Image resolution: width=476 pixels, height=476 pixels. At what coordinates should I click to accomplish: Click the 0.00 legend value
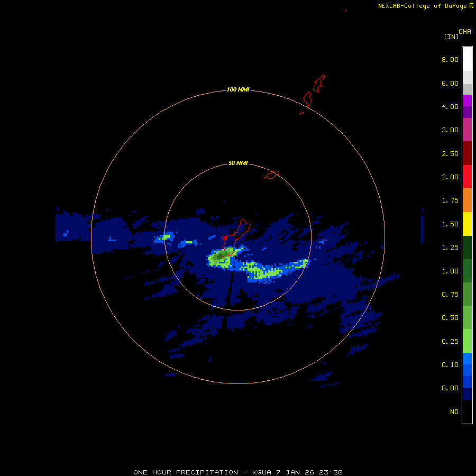[x=450, y=388]
